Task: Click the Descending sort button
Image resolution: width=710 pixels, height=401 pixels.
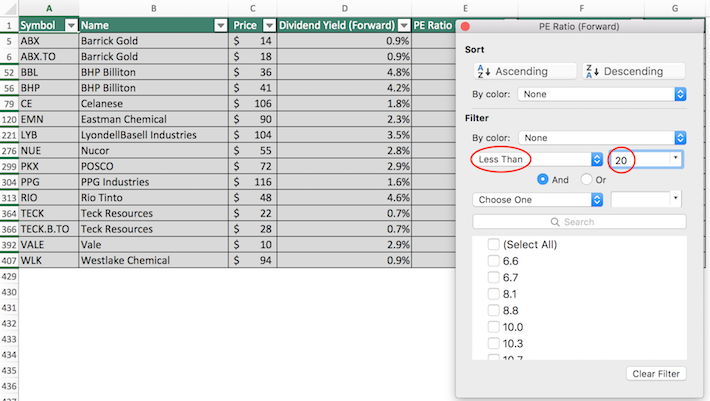Action: pos(633,71)
